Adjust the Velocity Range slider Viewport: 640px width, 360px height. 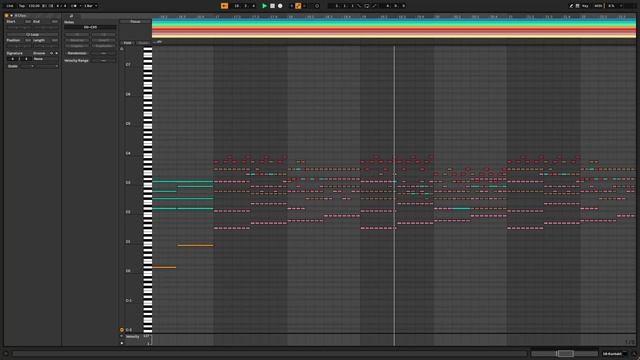coord(104,60)
